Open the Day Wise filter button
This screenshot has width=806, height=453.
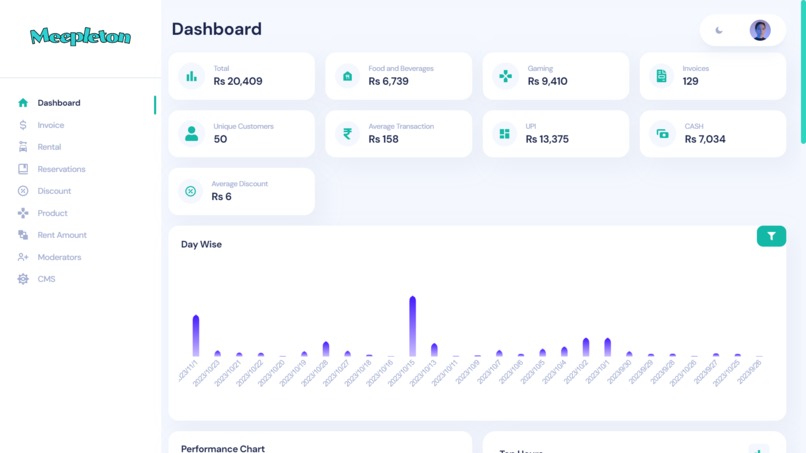point(771,236)
